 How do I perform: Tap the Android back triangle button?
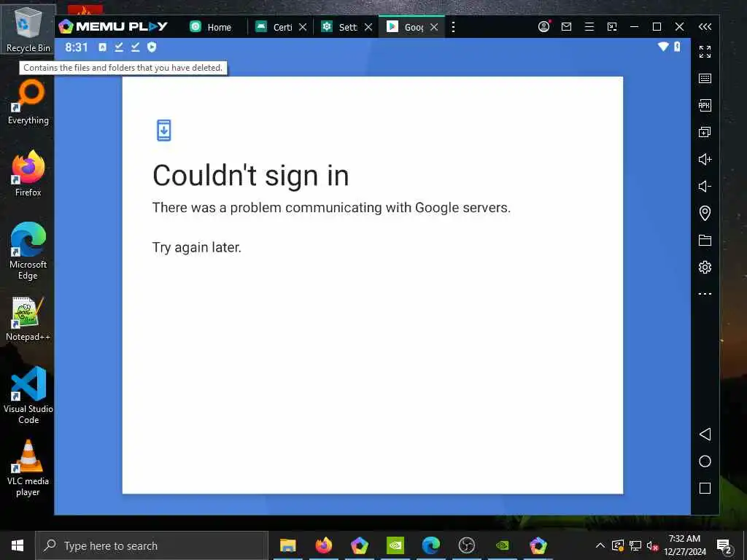pyautogui.click(x=705, y=434)
